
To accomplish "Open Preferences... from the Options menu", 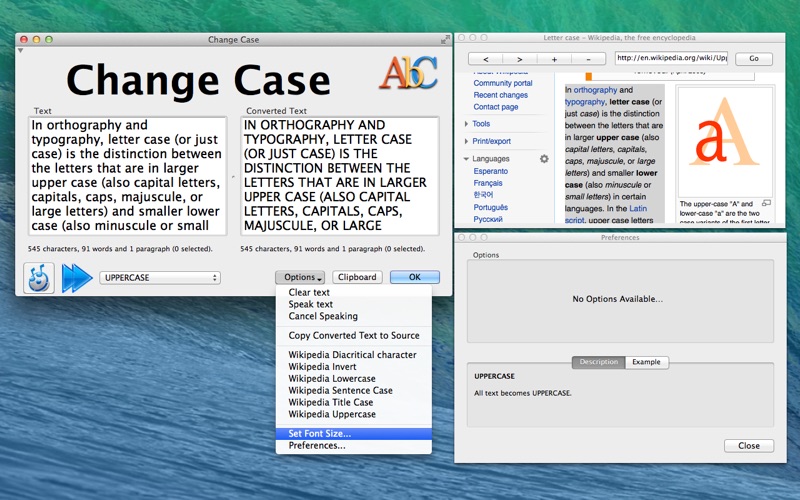I will coord(354,445).
